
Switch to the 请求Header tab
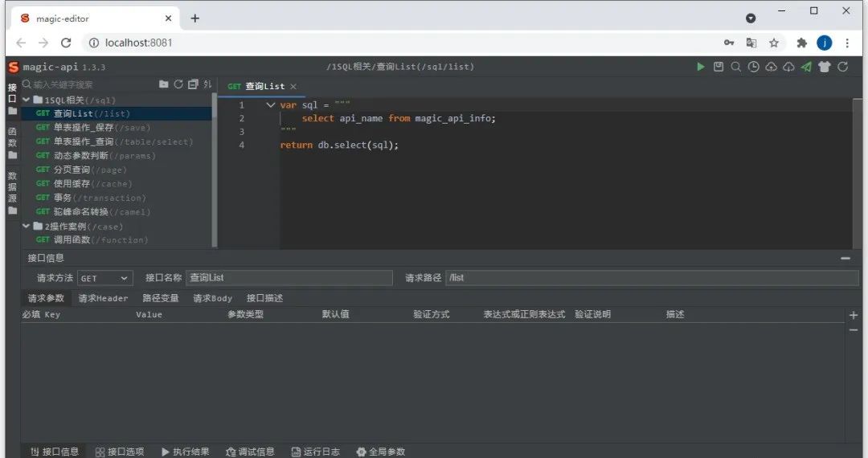click(103, 298)
